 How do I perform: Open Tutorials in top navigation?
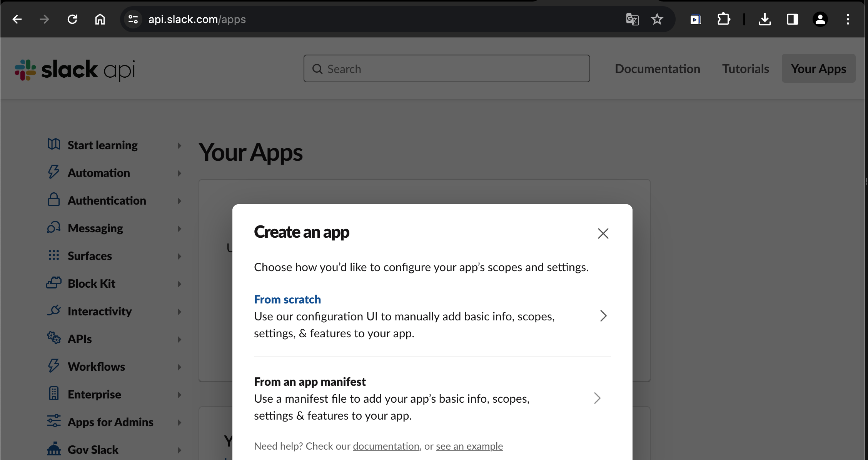pyautogui.click(x=746, y=68)
